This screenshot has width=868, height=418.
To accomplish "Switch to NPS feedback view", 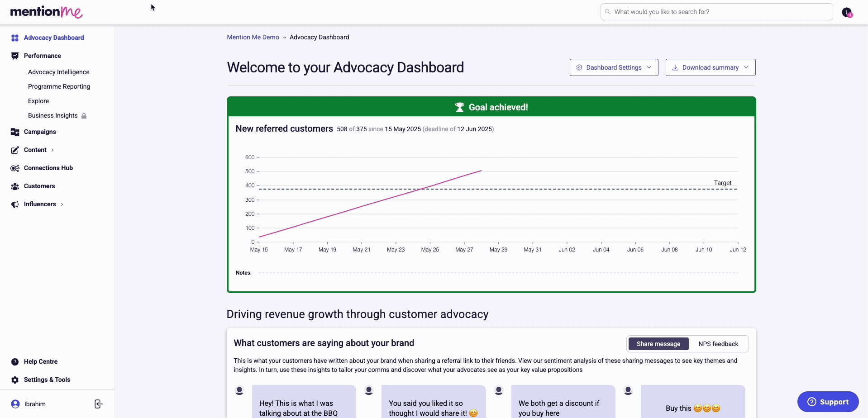I will pyautogui.click(x=718, y=344).
